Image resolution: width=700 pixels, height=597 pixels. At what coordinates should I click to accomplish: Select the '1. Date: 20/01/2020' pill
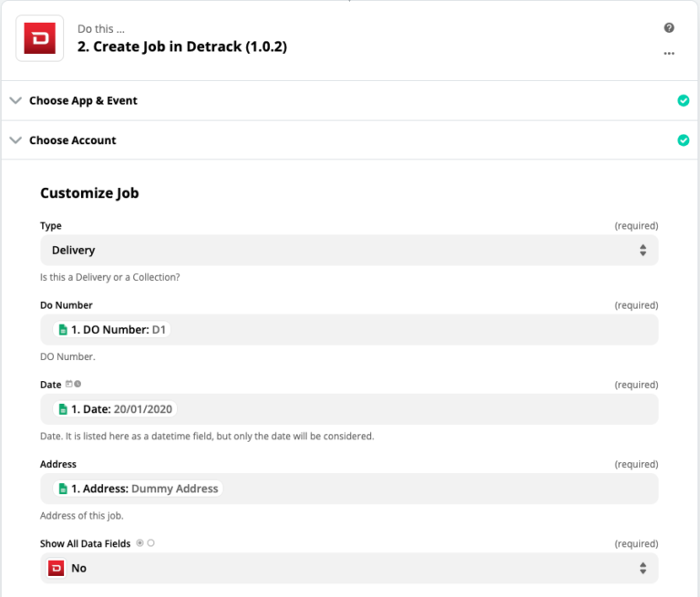coord(115,409)
